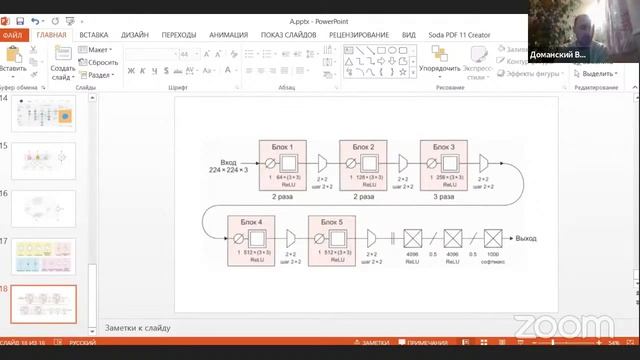Open the Упорядочить arrange menu
Viewport: 640px width, 360px height.
pos(440,62)
